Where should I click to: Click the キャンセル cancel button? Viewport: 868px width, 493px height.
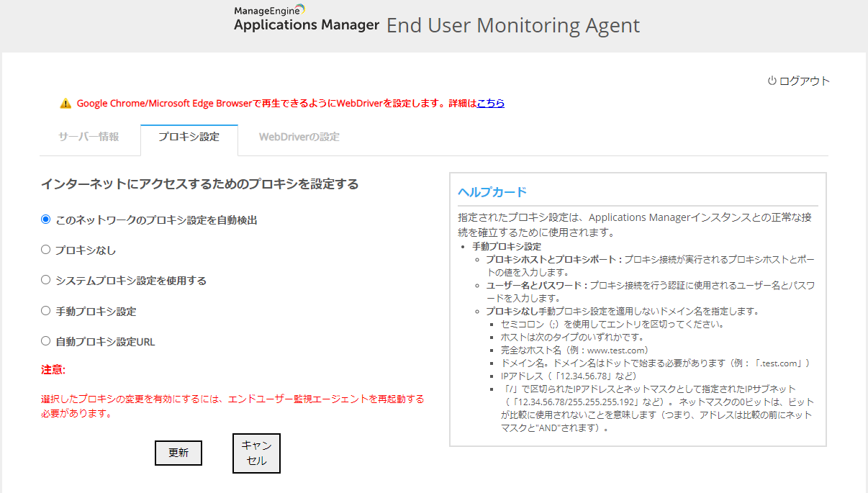coord(256,453)
